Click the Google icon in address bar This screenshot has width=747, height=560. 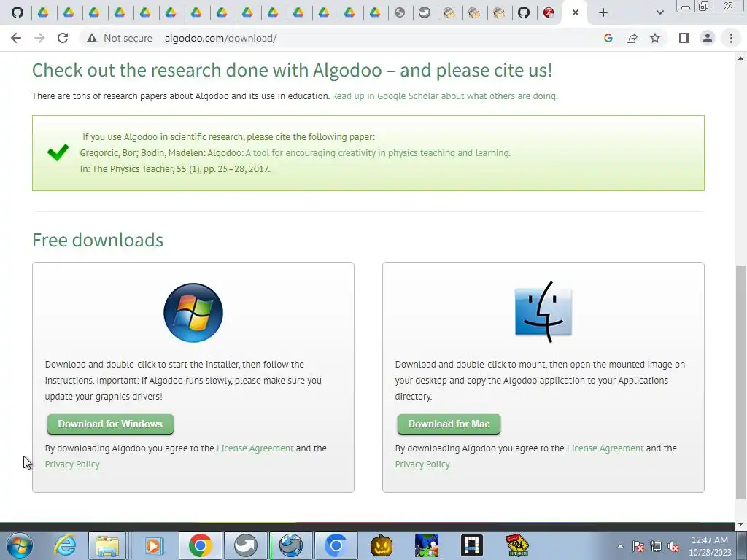click(608, 38)
